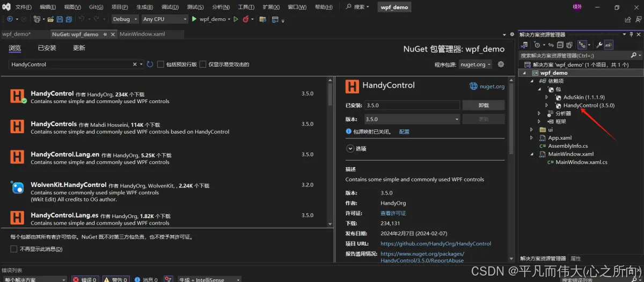644x282 pixels.
Task: Expand the ui folder in Solution Explorer
Action: pos(531,129)
